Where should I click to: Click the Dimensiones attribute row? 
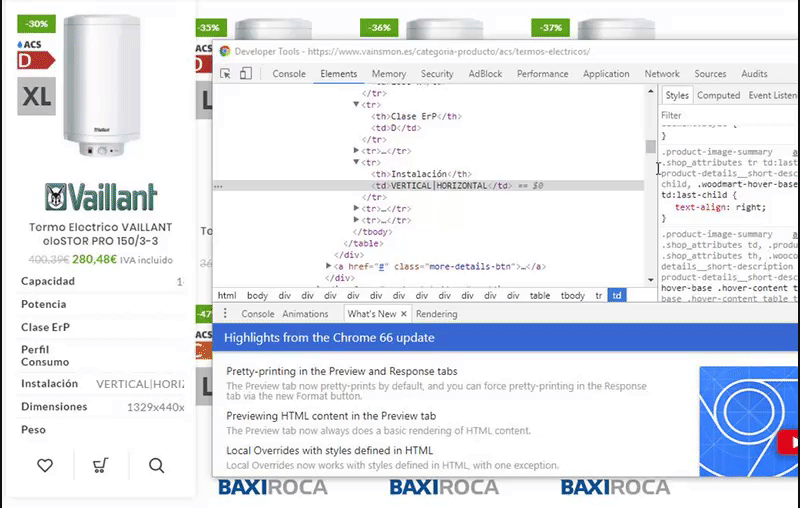(x=102, y=407)
